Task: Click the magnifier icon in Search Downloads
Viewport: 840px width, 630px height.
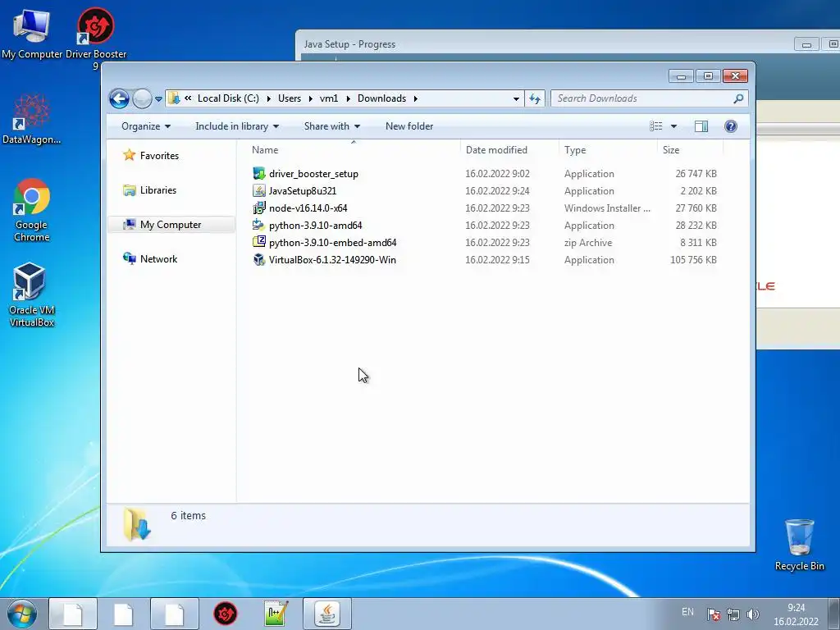Action: pyautogui.click(x=738, y=98)
